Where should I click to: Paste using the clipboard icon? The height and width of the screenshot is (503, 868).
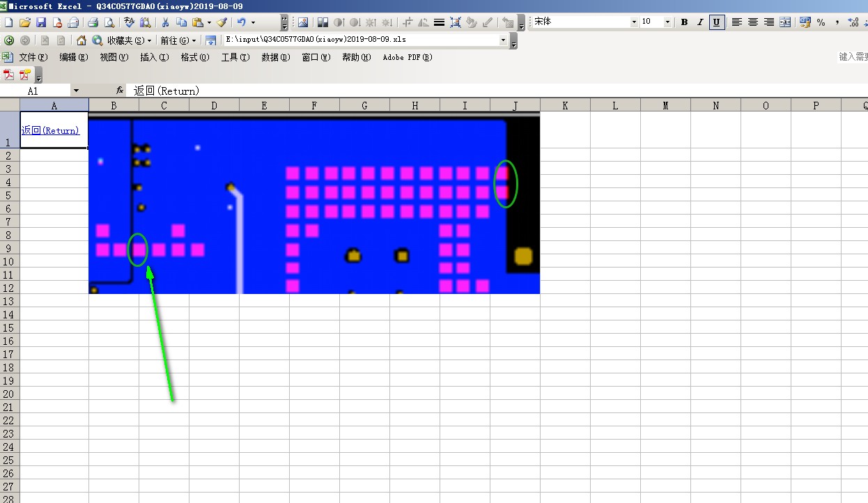[197, 22]
